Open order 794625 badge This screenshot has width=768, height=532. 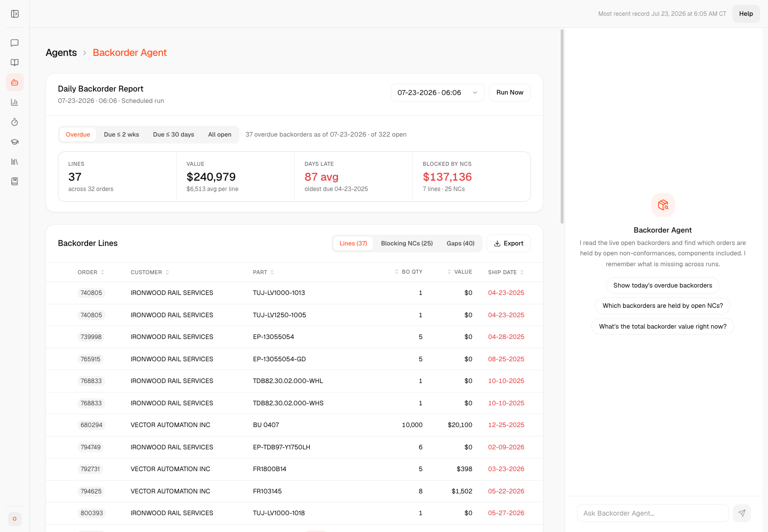(91, 491)
